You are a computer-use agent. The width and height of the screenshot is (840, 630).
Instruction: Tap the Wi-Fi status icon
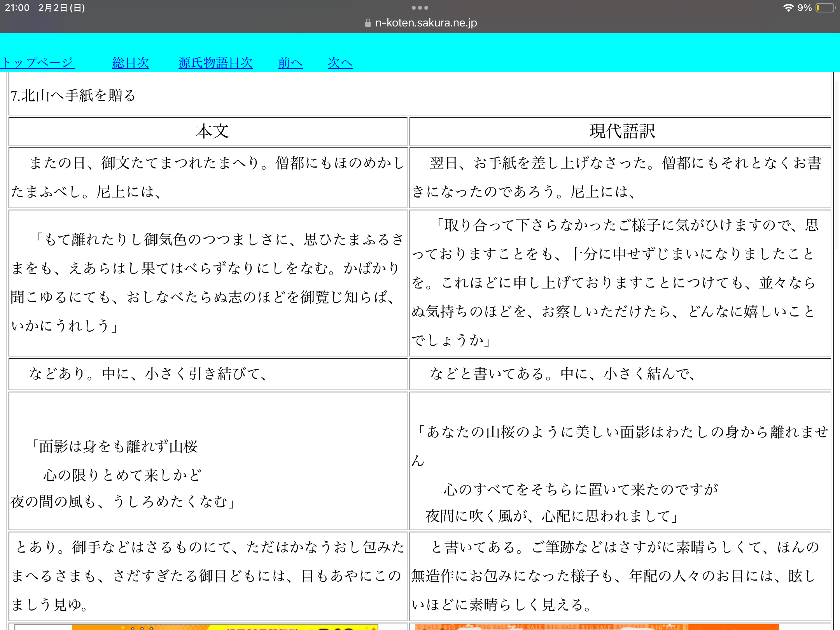788,8
